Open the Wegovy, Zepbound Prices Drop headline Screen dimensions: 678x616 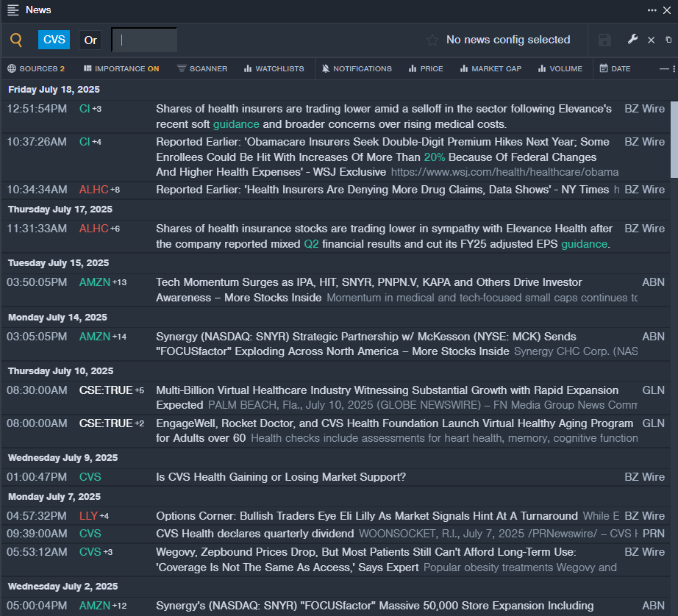click(x=365, y=560)
